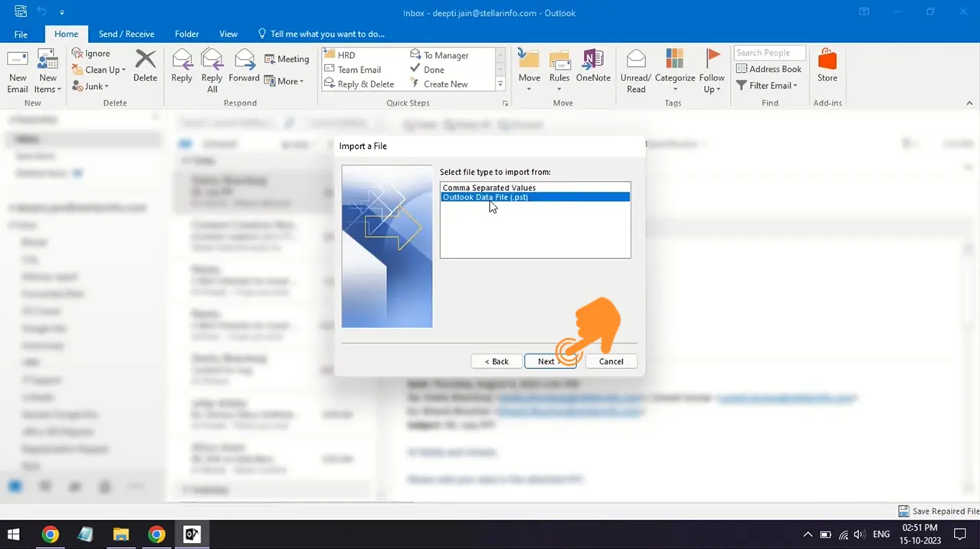The height and width of the screenshot is (549, 980).
Task: Select Comma Separated Values file type
Action: pos(489,188)
